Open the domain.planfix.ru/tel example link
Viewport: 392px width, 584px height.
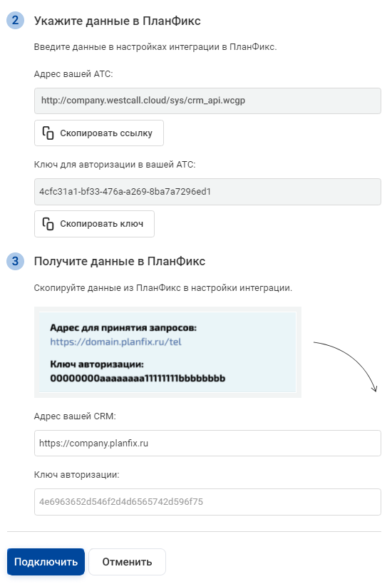click(x=115, y=342)
